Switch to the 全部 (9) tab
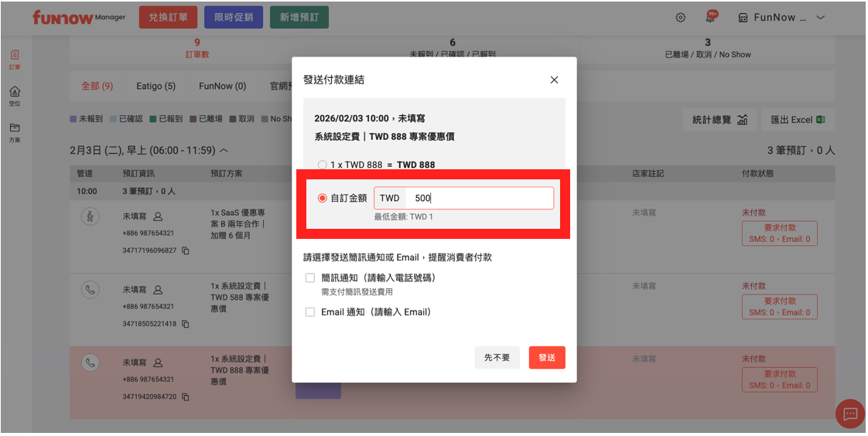 tap(97, 87)
